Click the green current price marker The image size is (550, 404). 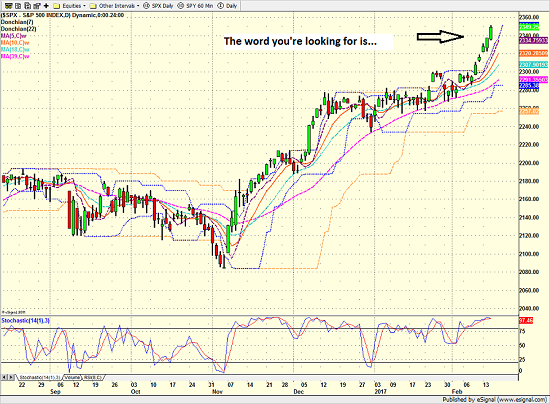point(529,27)
